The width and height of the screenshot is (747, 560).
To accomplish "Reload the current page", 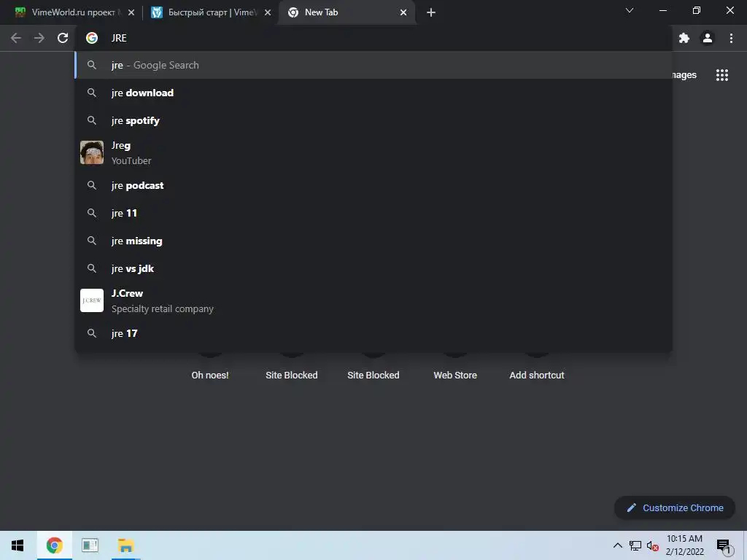I will 63,38.
